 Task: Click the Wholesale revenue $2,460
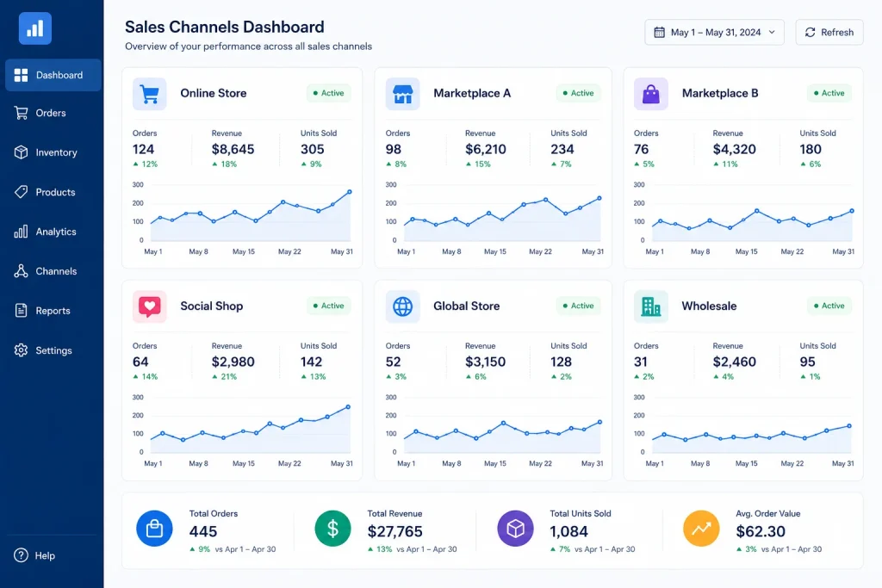pyautogui.click(x=734, y=362)
